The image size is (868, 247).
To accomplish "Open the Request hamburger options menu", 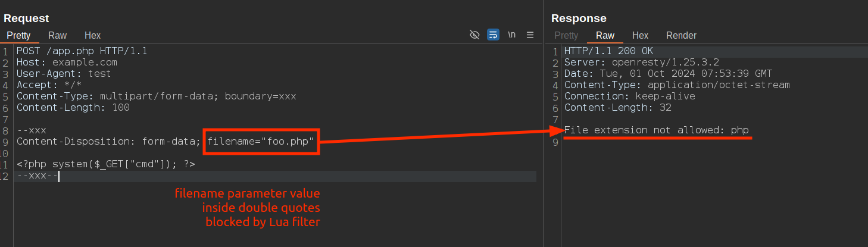I will pyautogui.click(x=530, y=35).
